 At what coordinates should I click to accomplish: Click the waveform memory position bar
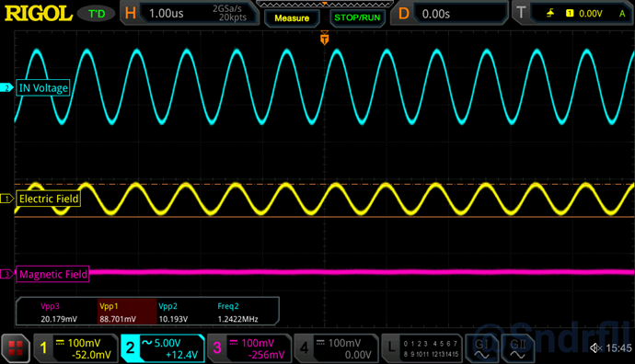point(324,4)
